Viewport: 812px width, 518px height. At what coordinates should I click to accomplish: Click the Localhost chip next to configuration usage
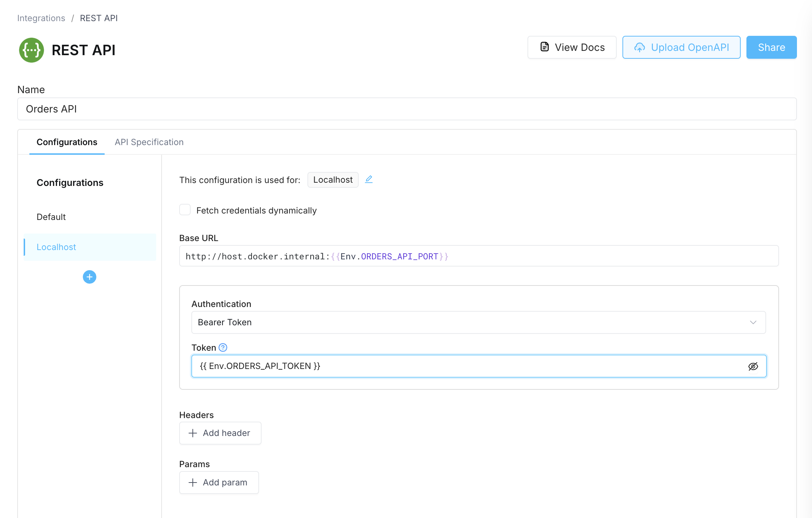(333, 179)
